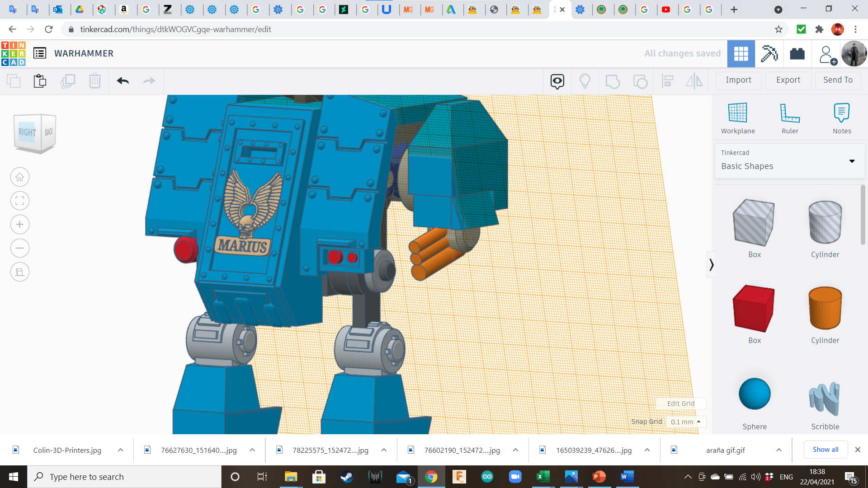Image resolution: width=868 pixels, height=488 pixels.
Task: Click the Paste clipboard icon
Action: pos(40,81)
